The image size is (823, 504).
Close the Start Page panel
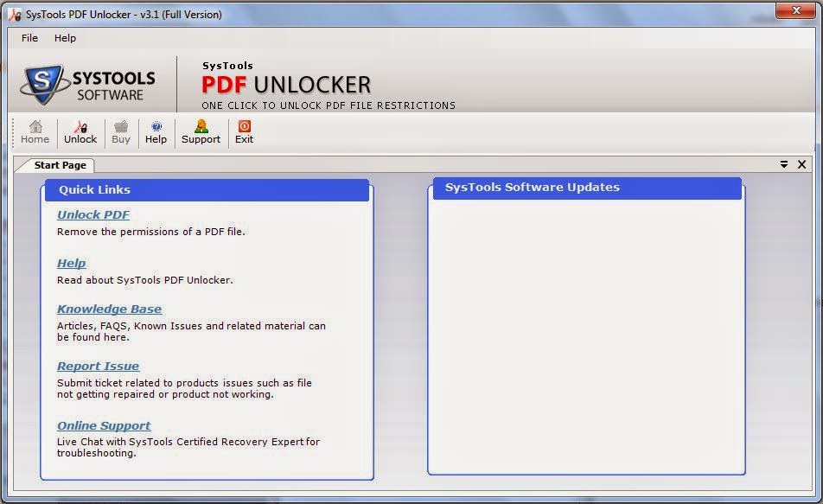click(x=801, y=164)
